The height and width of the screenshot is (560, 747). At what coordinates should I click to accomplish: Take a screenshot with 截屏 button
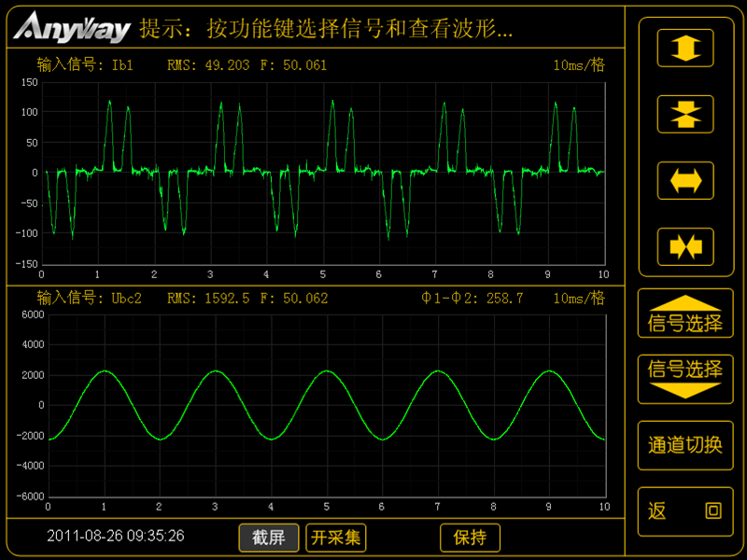pyautogui.click(x=269, y=538)
